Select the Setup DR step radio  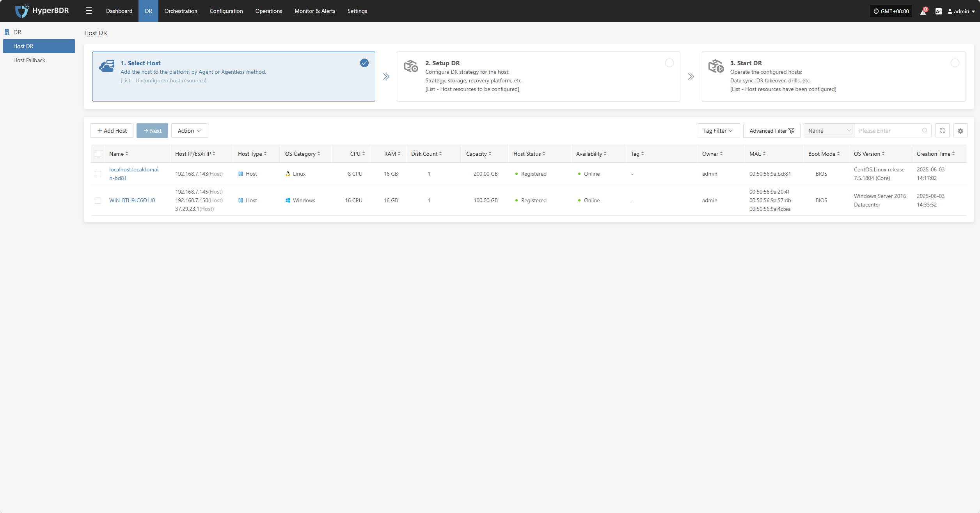(669, 63)
